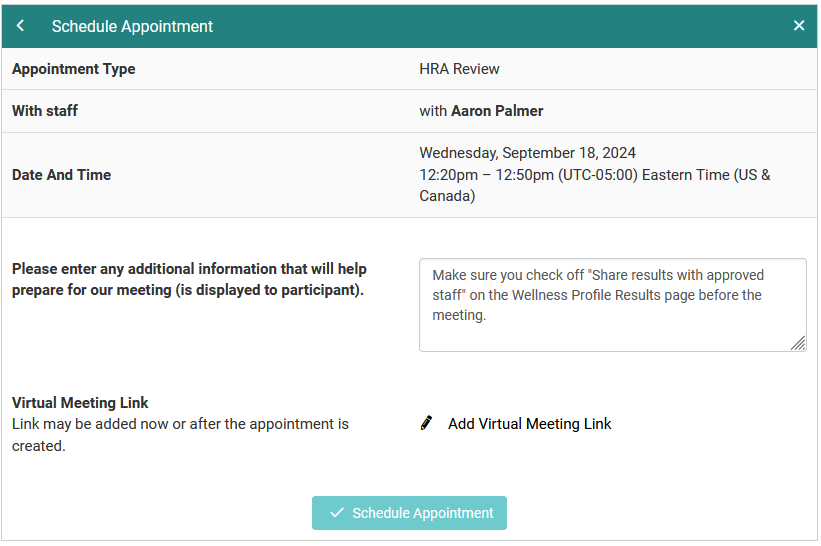
Task: Grab the textarea resize handle
Action: click(798, 343)
